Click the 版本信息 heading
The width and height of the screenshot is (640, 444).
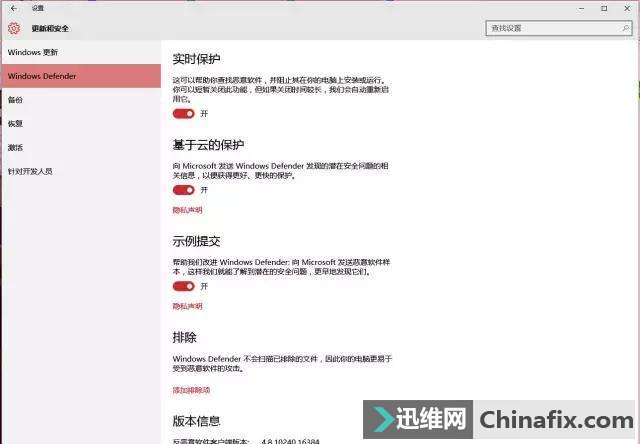pyautogui.click(x=196, y=421)
